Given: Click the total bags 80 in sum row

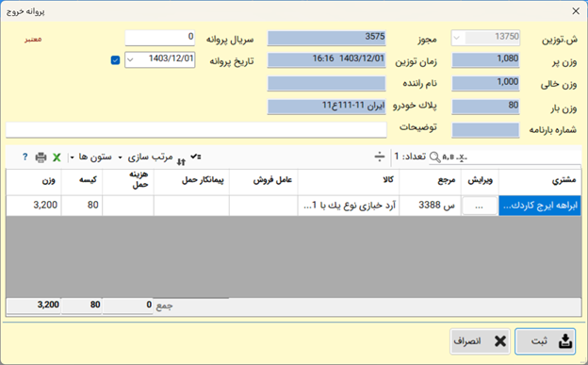Looking at the screenshot, I should pos(82,306).
